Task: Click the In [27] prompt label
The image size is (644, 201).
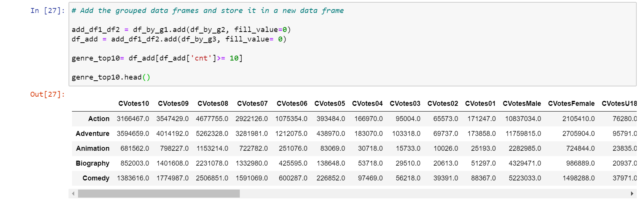Action: tap(48, 11)
